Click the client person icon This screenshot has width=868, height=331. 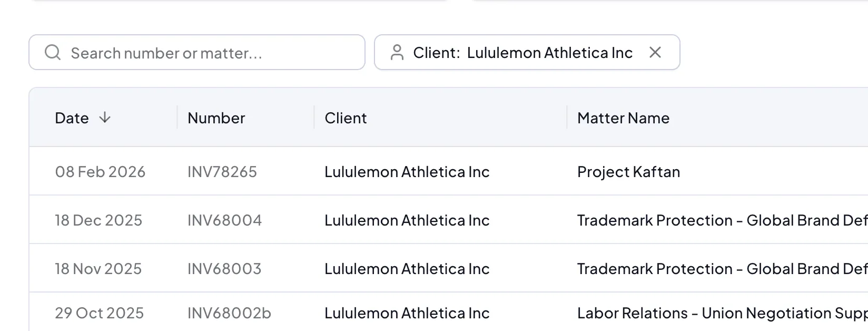(397, 52)
